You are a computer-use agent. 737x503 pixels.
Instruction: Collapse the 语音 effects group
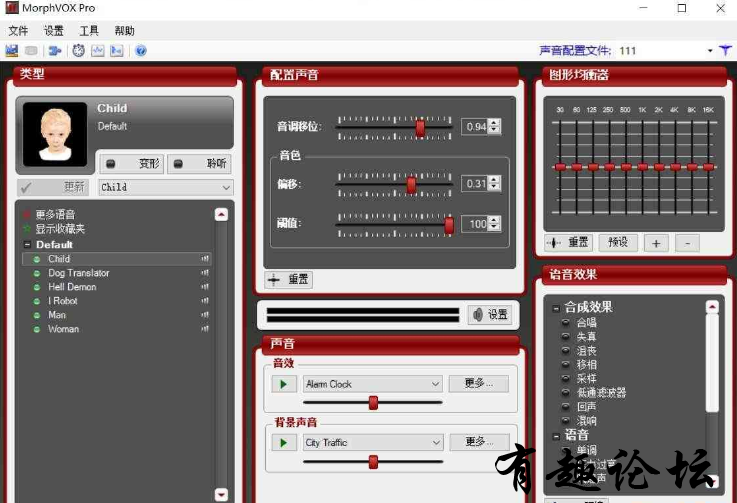(x=556, y=436)
